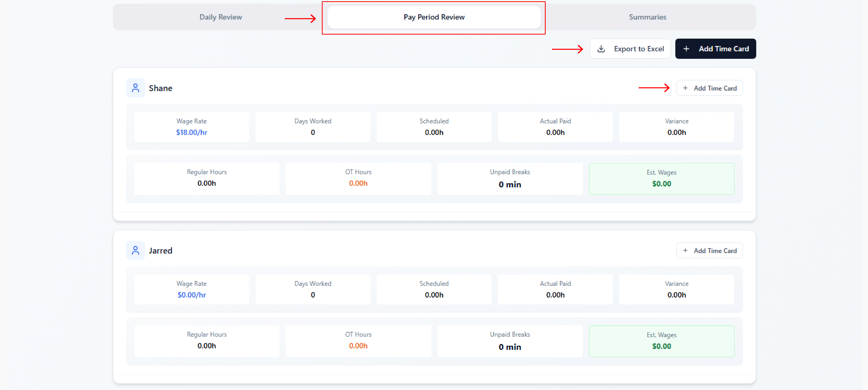Click the plus icon on dark Add Time Card
Screen dimensions: 868x390
[x=686, y=49]
